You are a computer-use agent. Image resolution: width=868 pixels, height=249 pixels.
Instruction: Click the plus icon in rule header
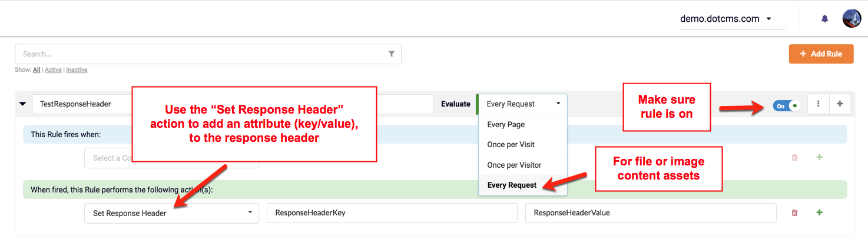click(840, 104)
